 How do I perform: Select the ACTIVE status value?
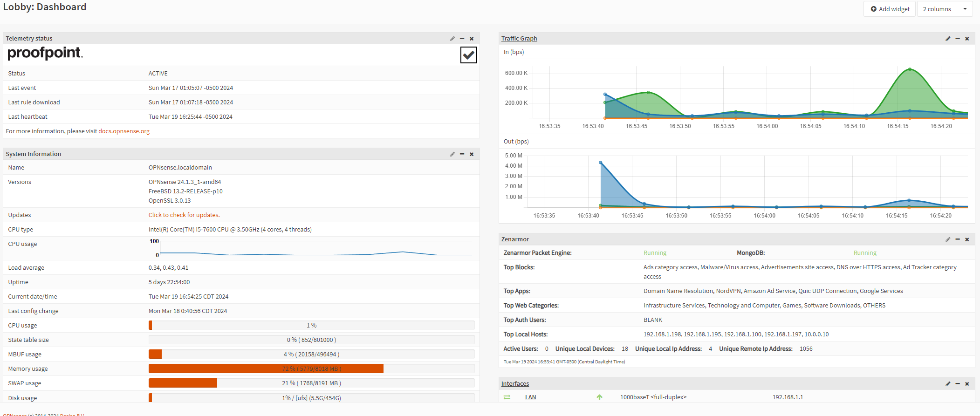click(x=158, y=74)
